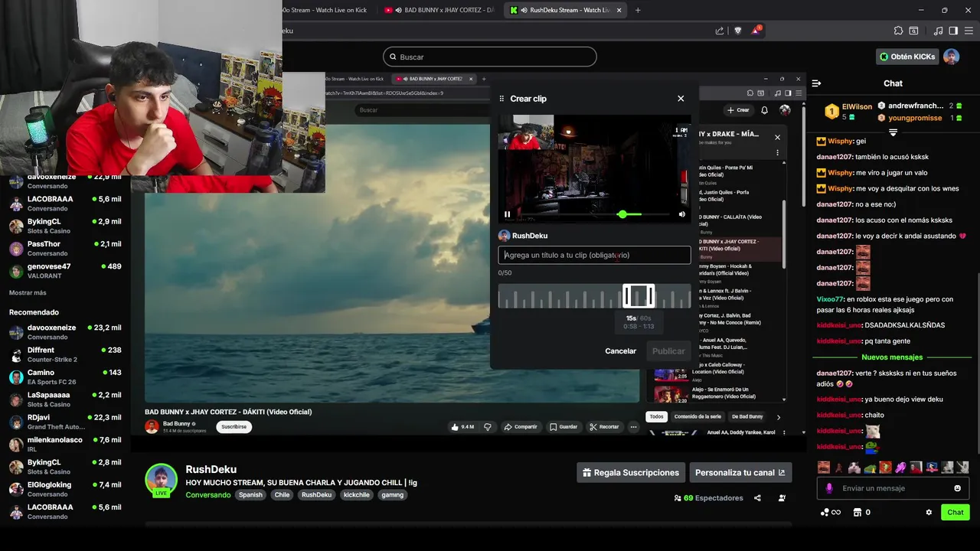Grab the Crear clip drag handle icon
The height and width of the screenshot is (551, 980).
[501, 99]
